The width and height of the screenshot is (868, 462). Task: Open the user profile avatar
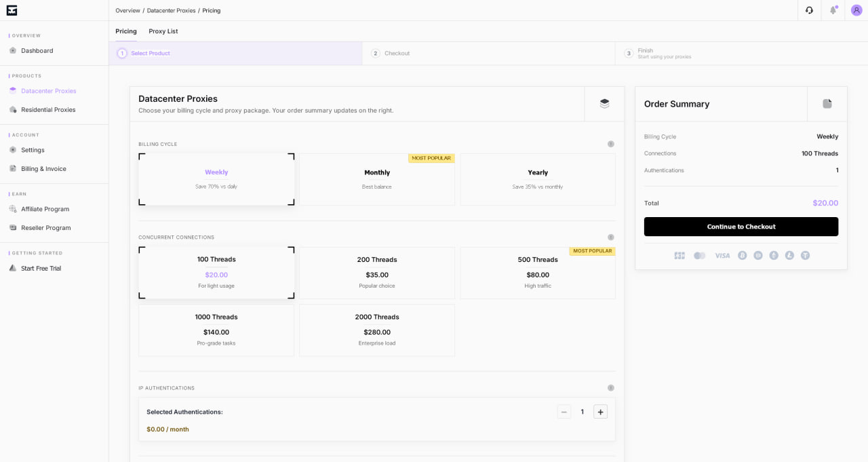pos(856,10)
